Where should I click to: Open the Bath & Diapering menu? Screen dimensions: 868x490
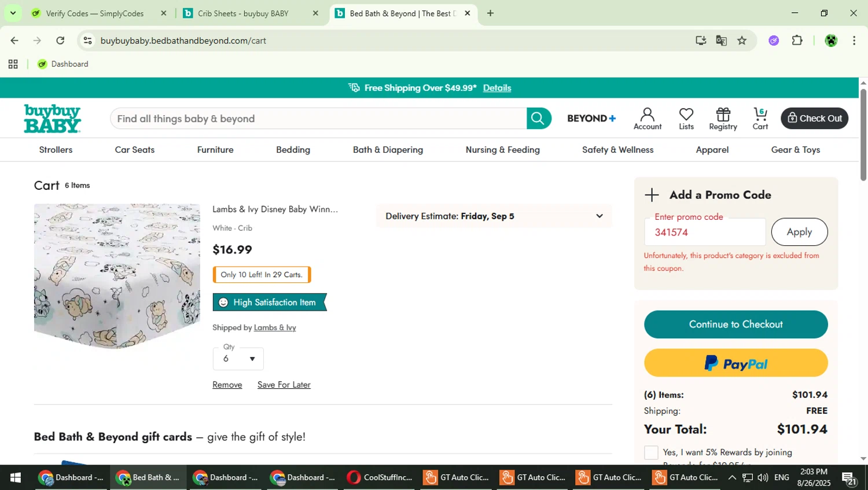tap(388, 150)
